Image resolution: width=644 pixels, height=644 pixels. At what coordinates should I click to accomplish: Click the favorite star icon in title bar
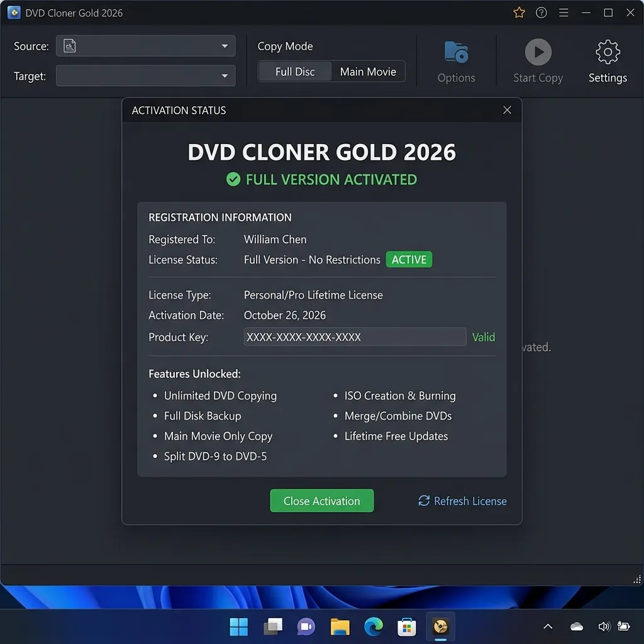pyautogui.click(x=519, y=13)
